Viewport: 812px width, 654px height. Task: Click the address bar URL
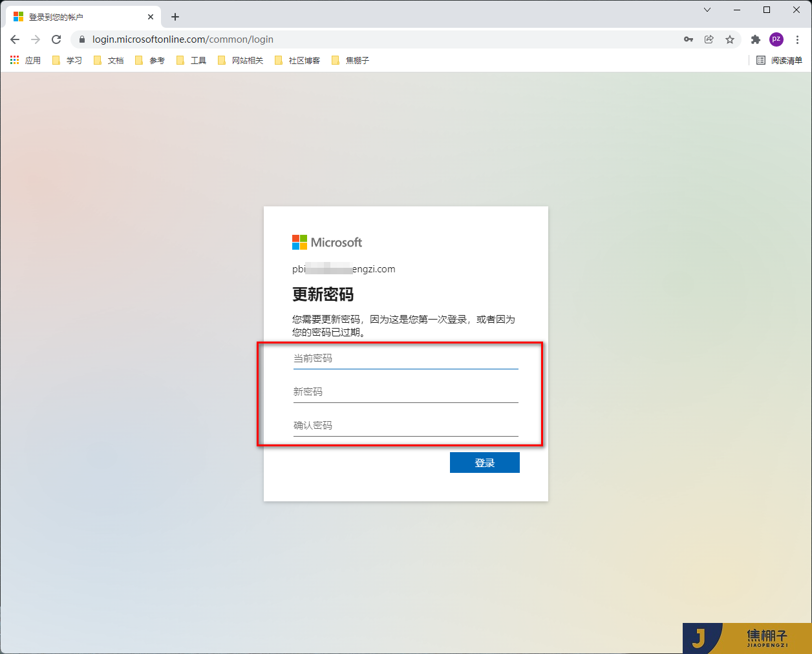[183, 39]
